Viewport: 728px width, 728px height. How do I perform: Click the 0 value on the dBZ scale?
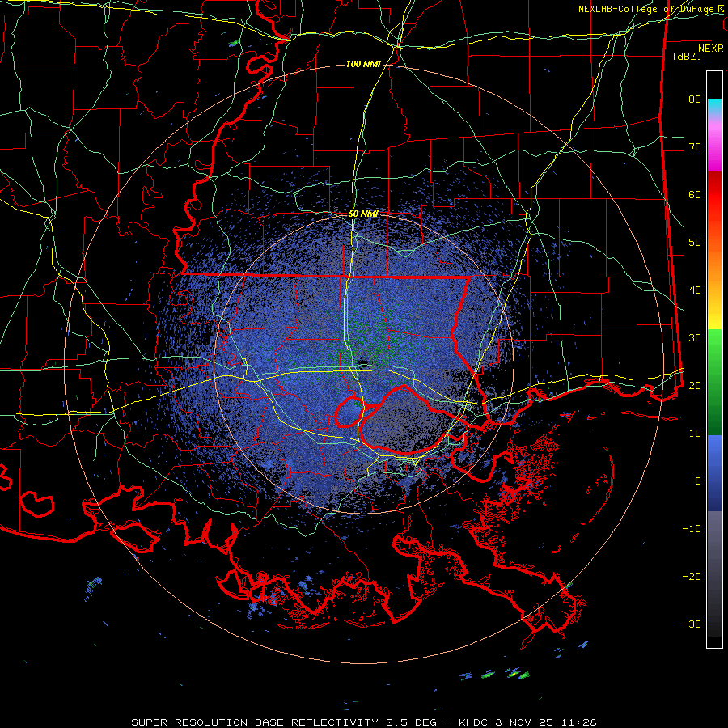click(698, 481)
